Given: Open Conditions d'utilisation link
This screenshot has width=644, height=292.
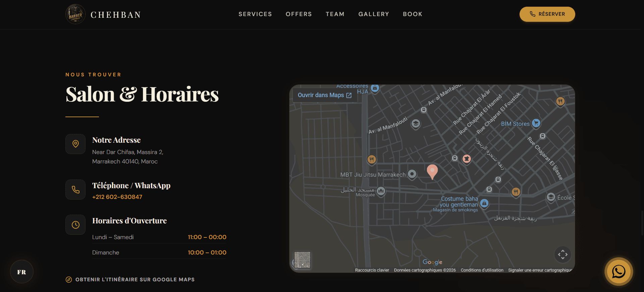Looking at the screenshot, I should (x=482, y=270).
